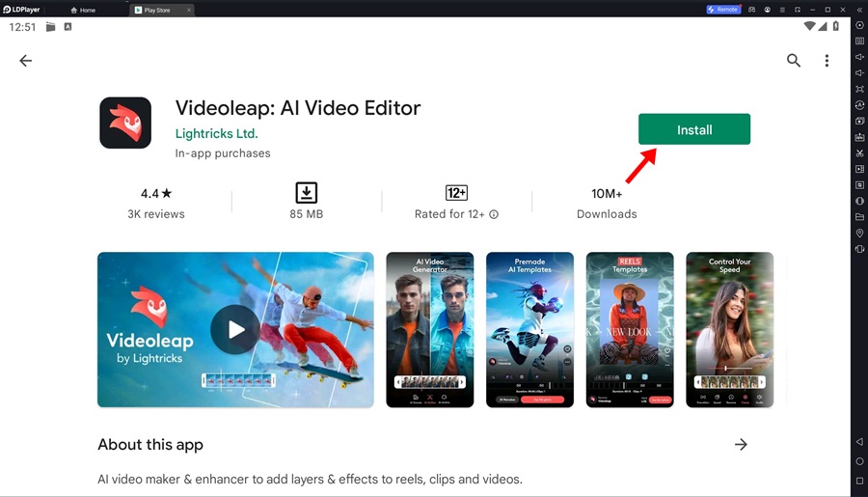This screenshot has width=868, height=497.
Task: Open Lightricks Ltd. developer page
Action: [x=216, y=133]
